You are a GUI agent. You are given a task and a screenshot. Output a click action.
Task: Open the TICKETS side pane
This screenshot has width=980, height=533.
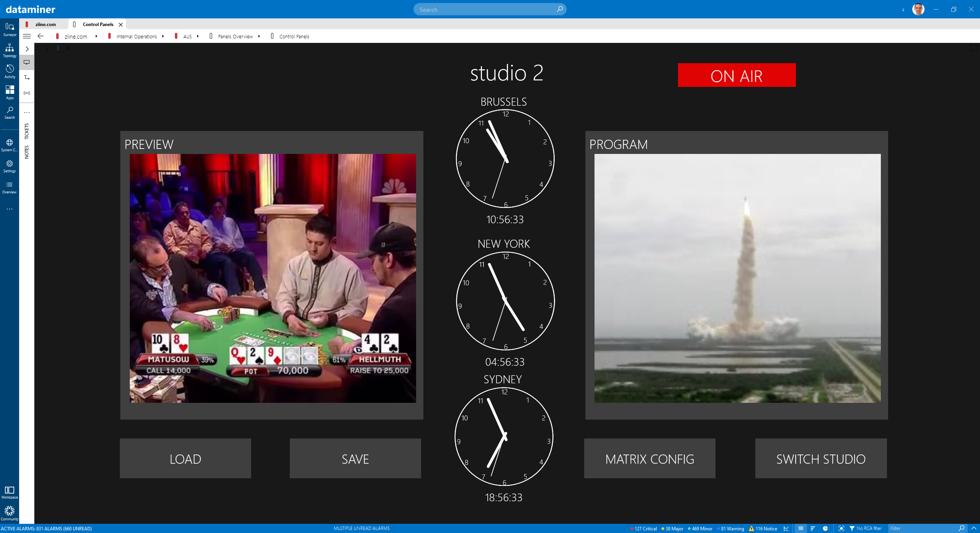click(27, 131)
